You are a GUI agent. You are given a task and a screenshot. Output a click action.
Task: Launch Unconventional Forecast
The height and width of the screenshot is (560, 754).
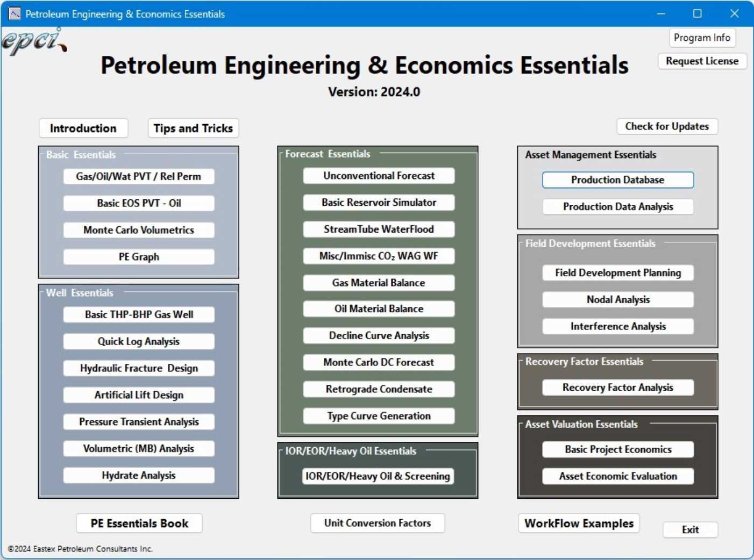pyautogui.click(x=379, y=176)
